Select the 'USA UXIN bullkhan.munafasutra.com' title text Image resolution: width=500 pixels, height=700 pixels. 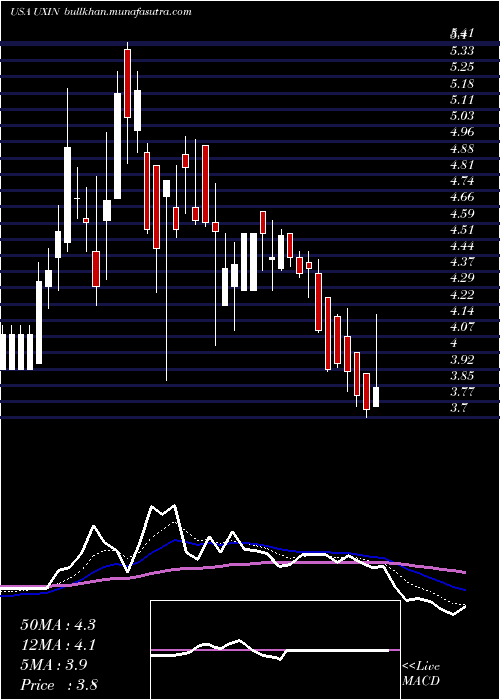(101, 12)
